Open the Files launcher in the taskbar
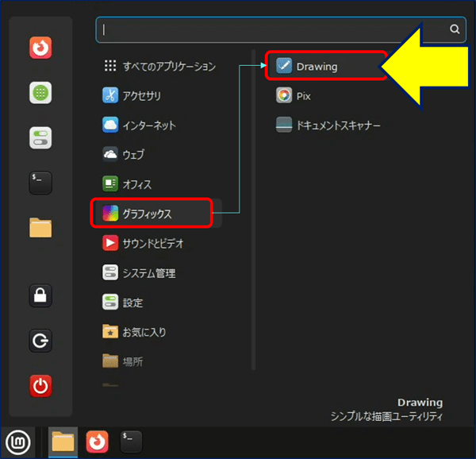This screenshot has height=459, width=476. click(63, 442)
